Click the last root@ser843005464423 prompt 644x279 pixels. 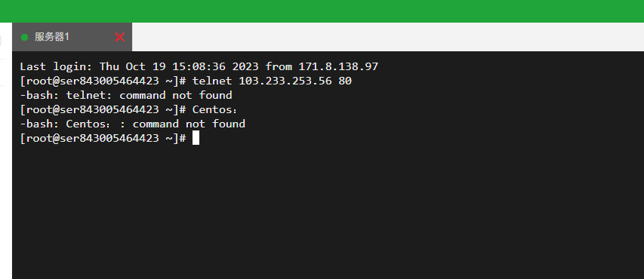(103, 138)
